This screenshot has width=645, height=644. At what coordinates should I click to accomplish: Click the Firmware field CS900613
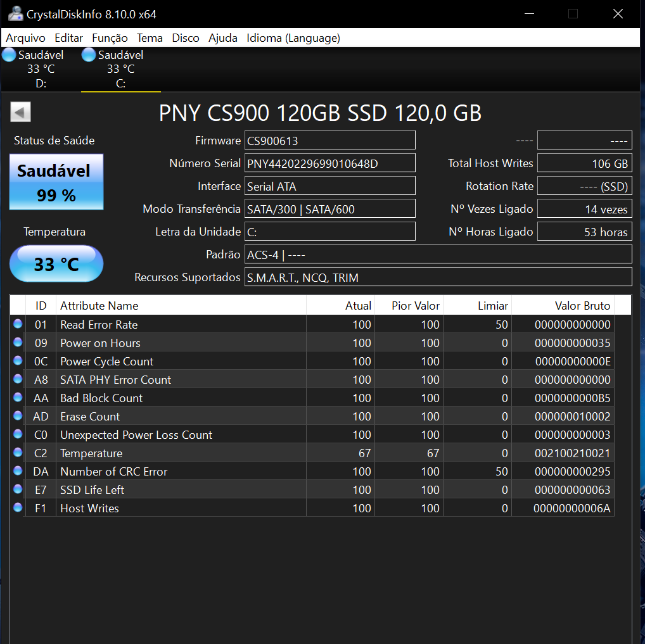[330, 141]
